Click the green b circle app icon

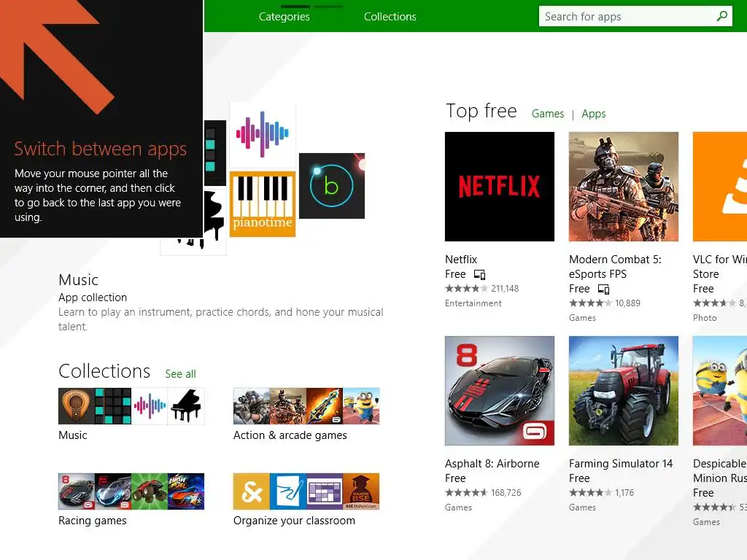point(332,186)
